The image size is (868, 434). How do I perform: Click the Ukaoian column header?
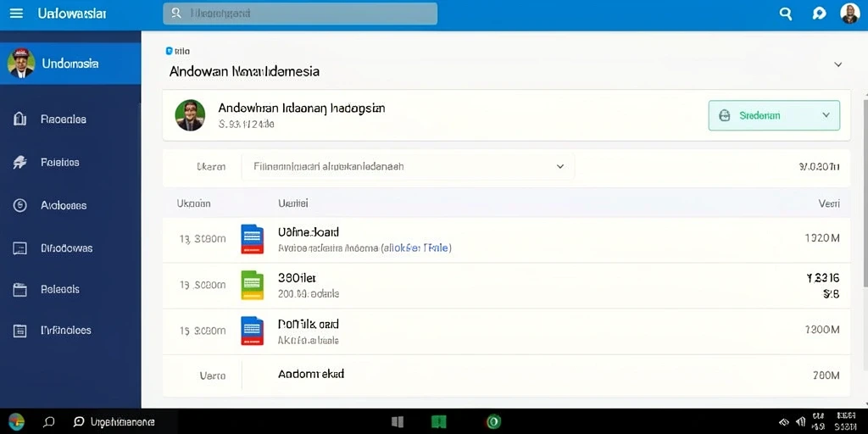pos(194,203)
